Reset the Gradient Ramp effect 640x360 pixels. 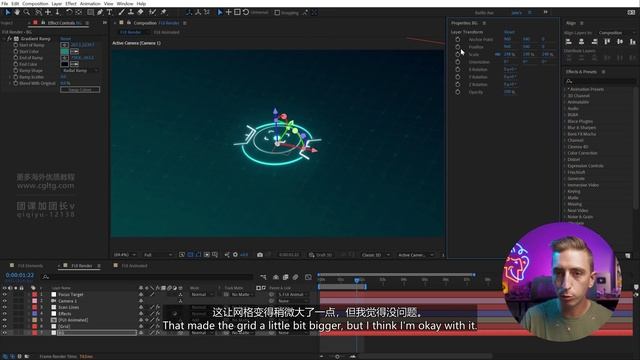coord(65,39)
